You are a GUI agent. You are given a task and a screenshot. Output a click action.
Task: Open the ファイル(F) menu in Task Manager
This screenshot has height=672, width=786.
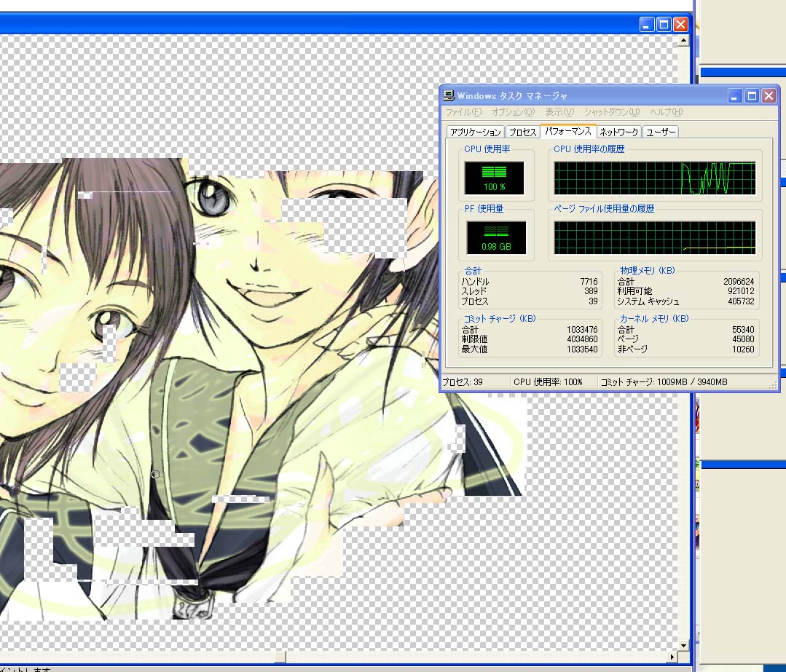463,111
